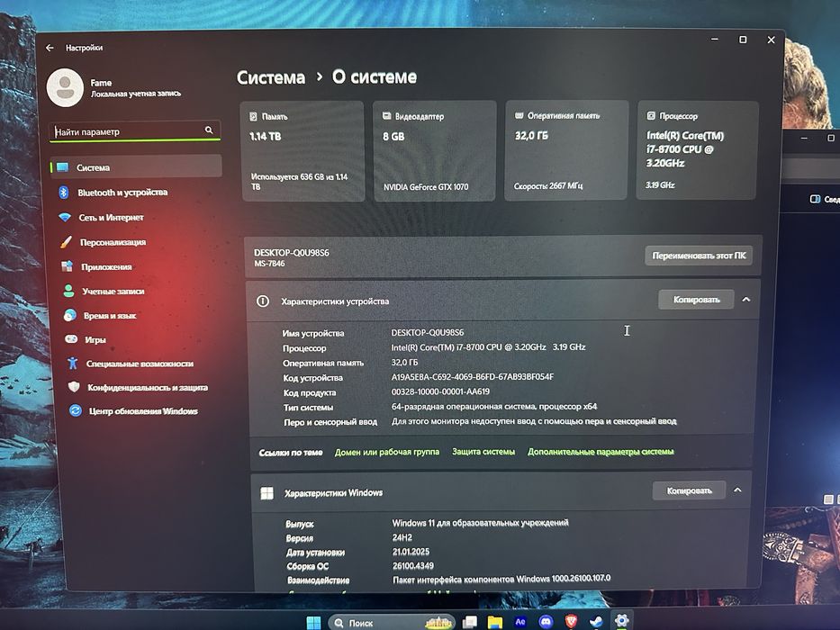Select the 24H2 version value

[x=402, y=537]
